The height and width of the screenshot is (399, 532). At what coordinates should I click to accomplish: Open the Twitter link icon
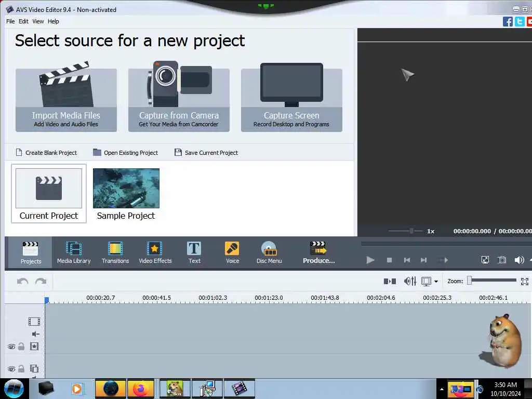[520, 21]
